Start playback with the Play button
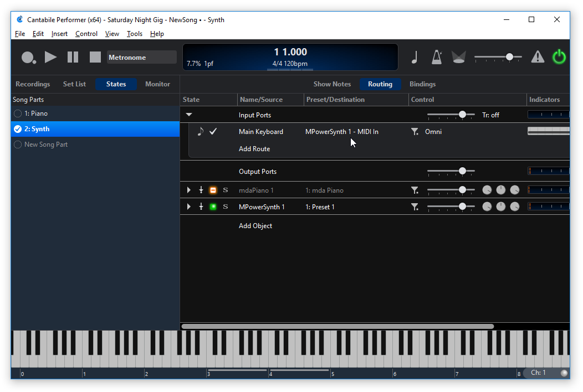The width and height of the screenshot is (583, 392). point(50,57)
